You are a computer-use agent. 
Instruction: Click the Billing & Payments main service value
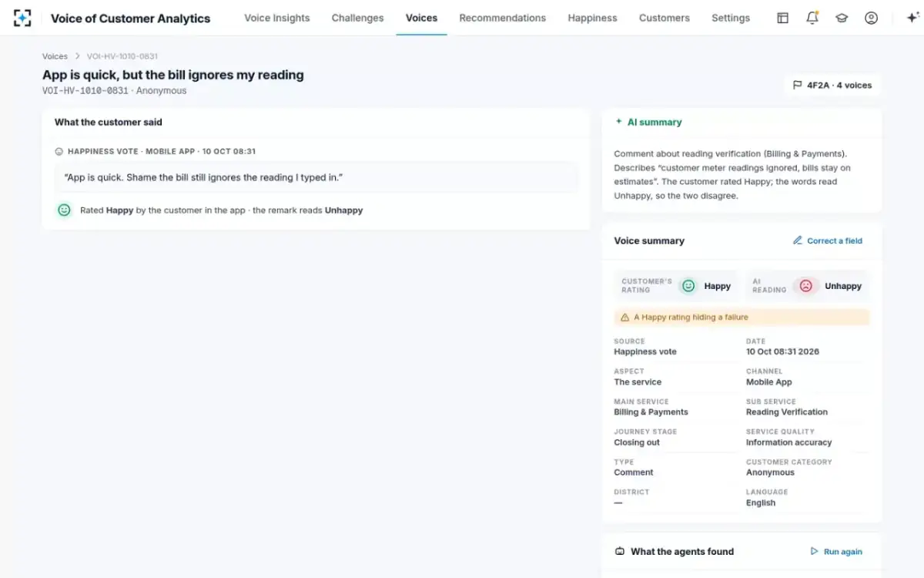pyautogui.click(x=651, y=412)
